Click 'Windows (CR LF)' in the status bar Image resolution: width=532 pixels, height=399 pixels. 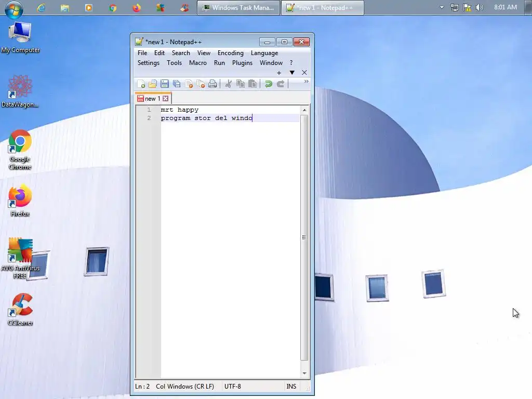(x=190, y=386)
